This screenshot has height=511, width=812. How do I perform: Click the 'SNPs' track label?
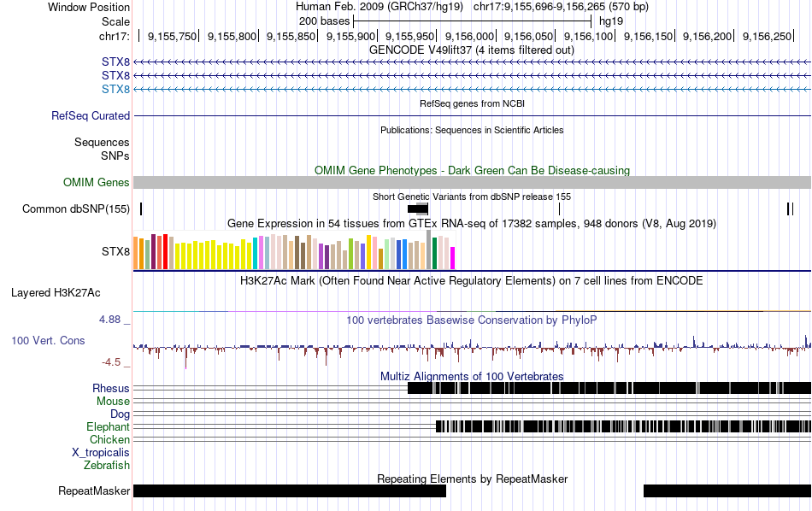tap(115, 156)
